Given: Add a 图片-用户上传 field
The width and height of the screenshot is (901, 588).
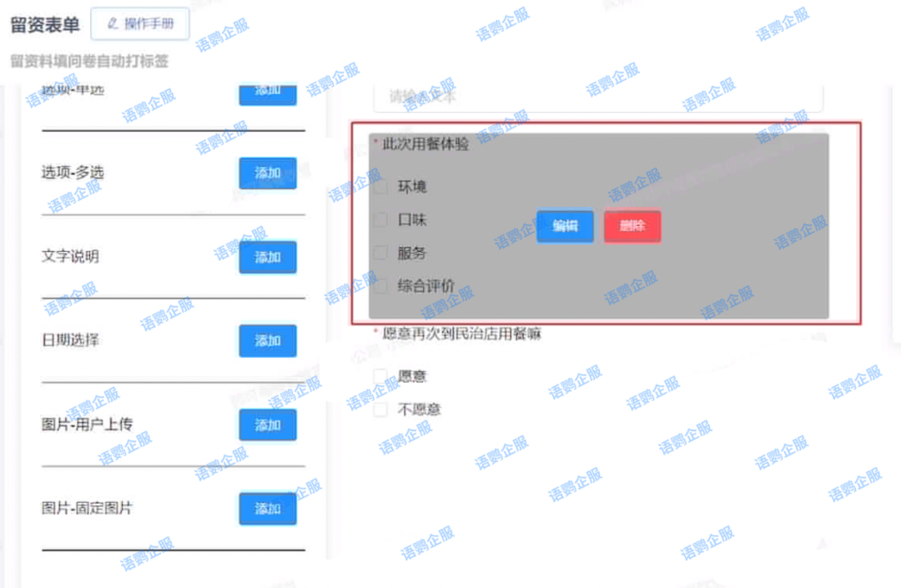Looking at the screenshot, I should [268, 425].
